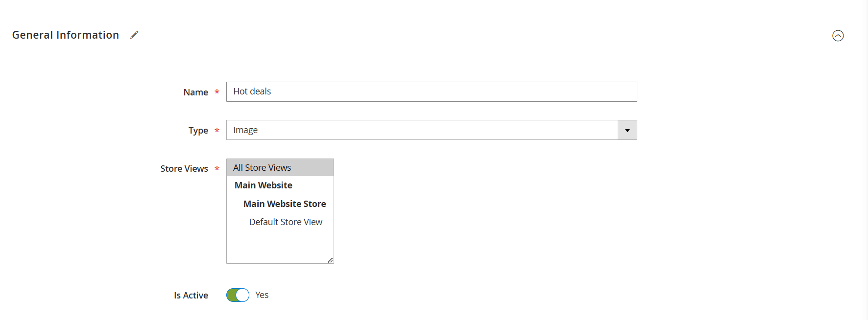Click the Is Active field label
Screen dimensions: 868x320
coord(191,296)
